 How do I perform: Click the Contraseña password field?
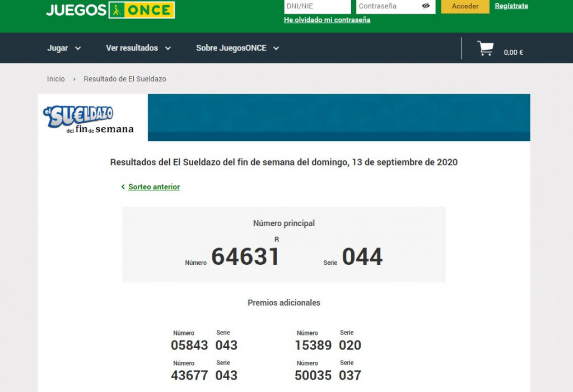pyautogui.click(x=396, y=6)
